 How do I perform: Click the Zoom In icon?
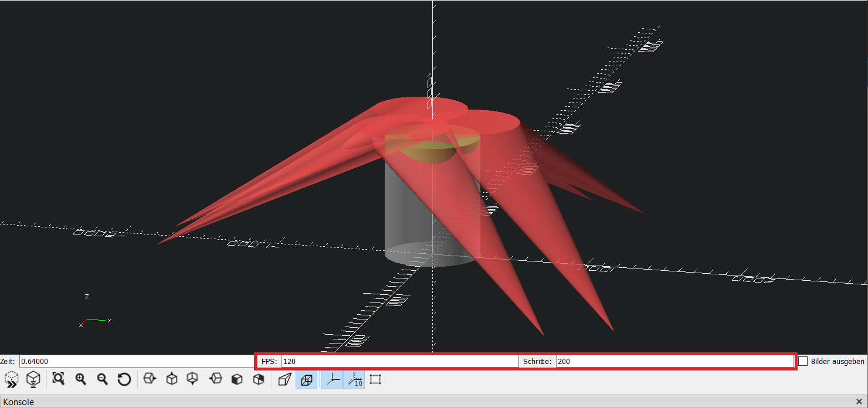coord(81,379)
